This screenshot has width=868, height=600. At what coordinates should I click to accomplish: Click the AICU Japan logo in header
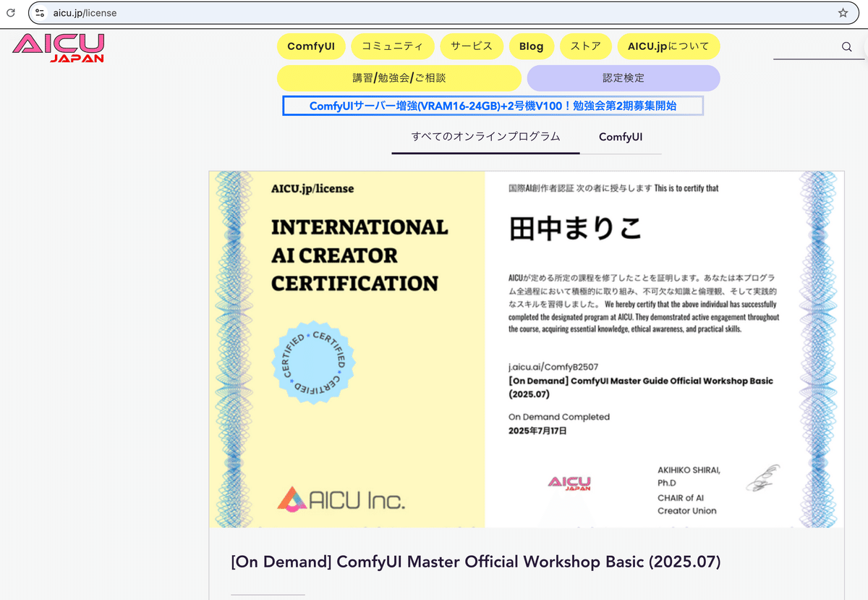point(59,48)
